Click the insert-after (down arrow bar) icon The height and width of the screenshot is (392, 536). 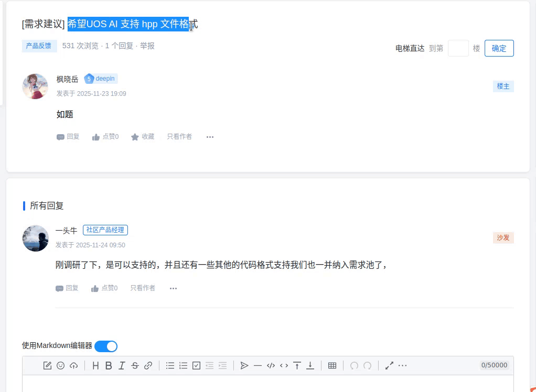[x=310, y=365]
